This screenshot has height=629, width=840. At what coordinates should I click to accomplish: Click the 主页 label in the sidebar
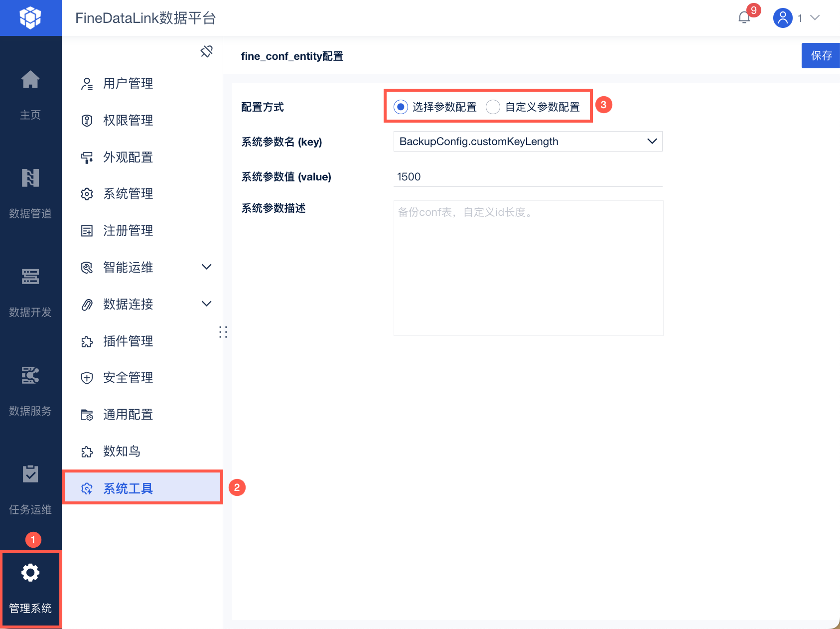tap(30, 115)
